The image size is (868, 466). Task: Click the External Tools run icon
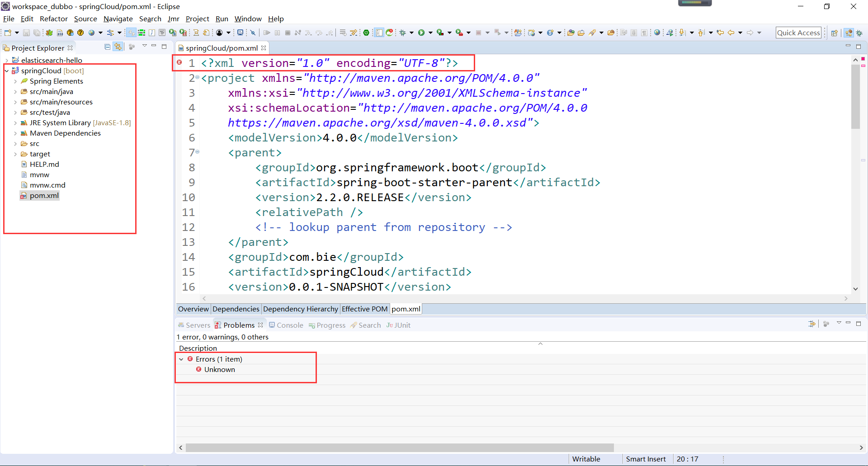click(459, 33)
